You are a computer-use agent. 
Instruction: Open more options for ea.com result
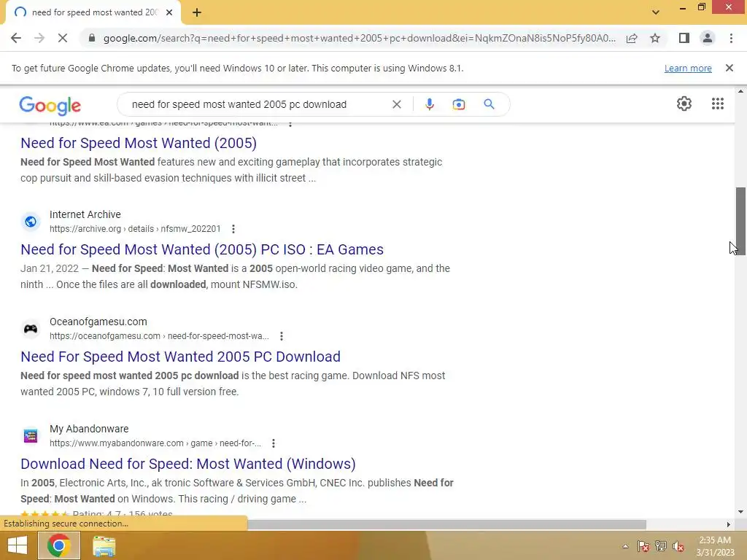click(x=290, y=124)
